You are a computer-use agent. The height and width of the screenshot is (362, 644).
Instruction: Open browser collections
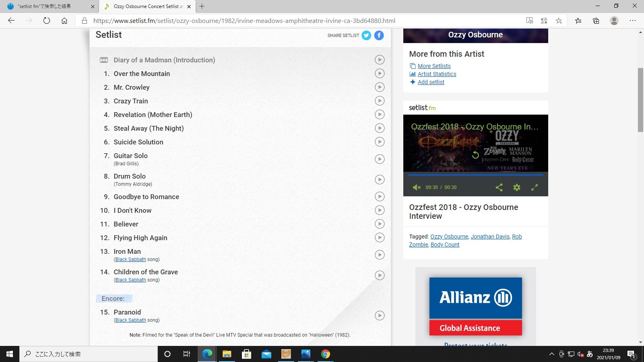coord(596,21)
